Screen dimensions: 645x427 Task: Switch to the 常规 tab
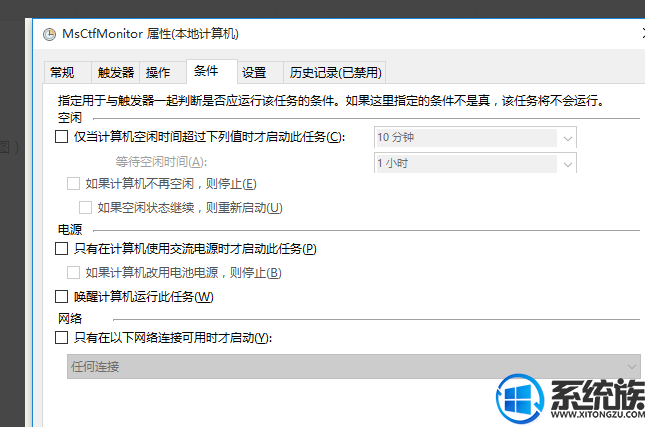coord(67,72)
